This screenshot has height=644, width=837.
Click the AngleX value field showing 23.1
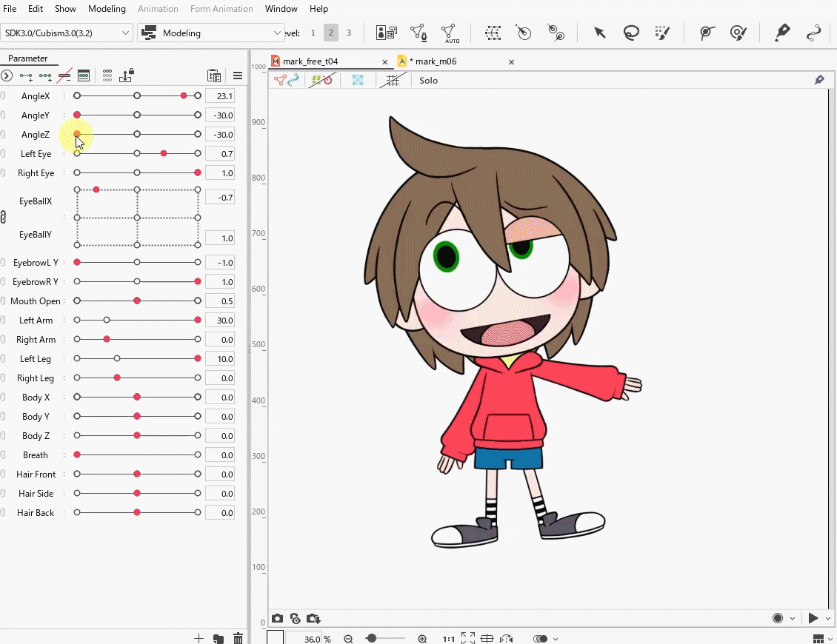pyautogui.click(x=220, y=96)
